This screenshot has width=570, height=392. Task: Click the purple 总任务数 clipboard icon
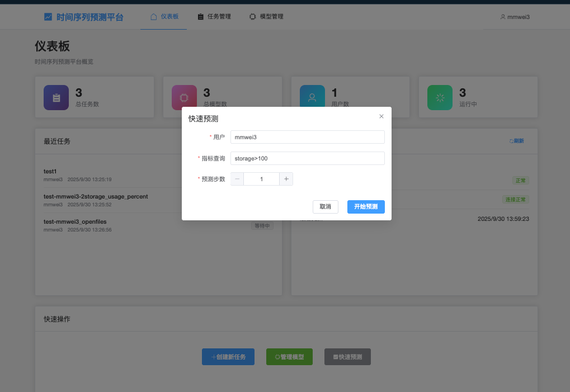tap(56, 97)
